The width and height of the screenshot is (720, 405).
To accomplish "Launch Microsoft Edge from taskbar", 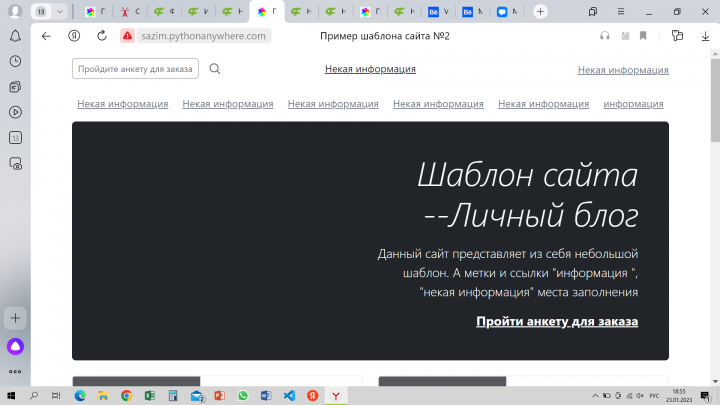I will (x=80, y=395).
